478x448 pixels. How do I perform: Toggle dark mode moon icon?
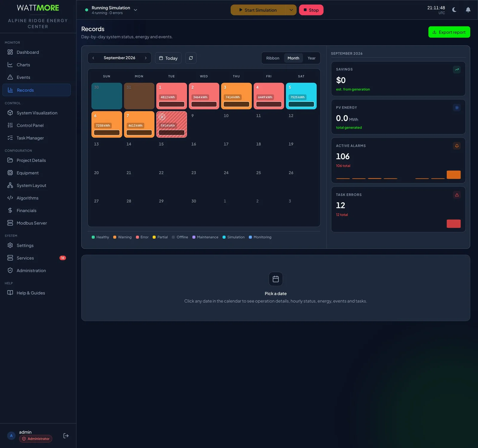click(454, 10)
